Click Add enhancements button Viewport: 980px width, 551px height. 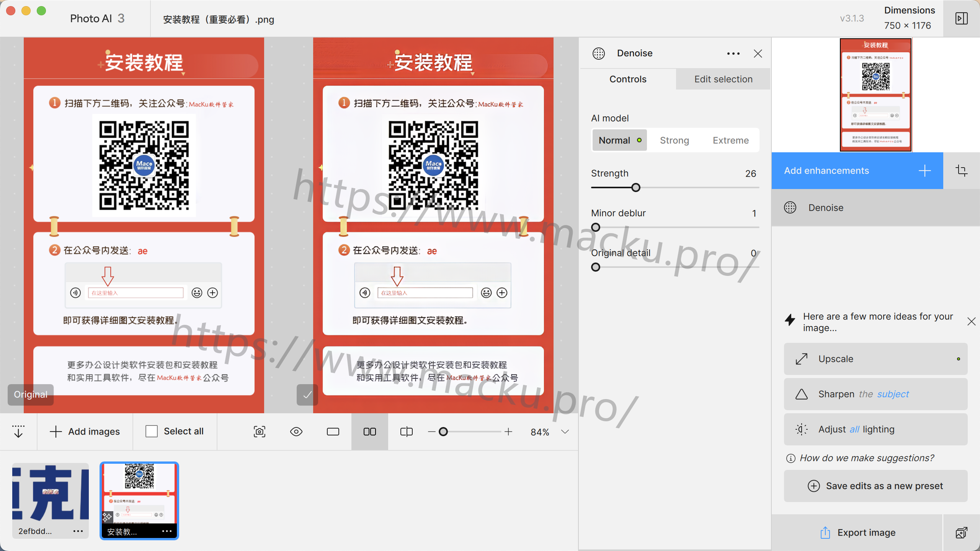click(x=857, y=171)
